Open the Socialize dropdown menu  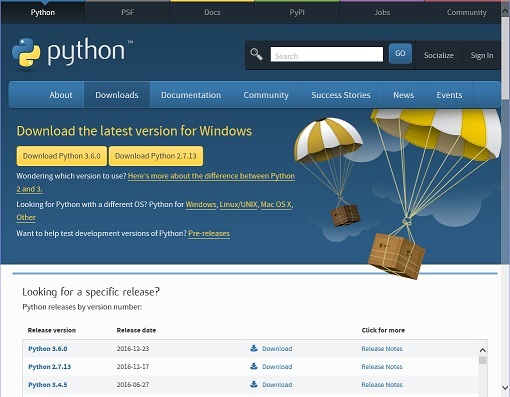(x=438, y=55)
